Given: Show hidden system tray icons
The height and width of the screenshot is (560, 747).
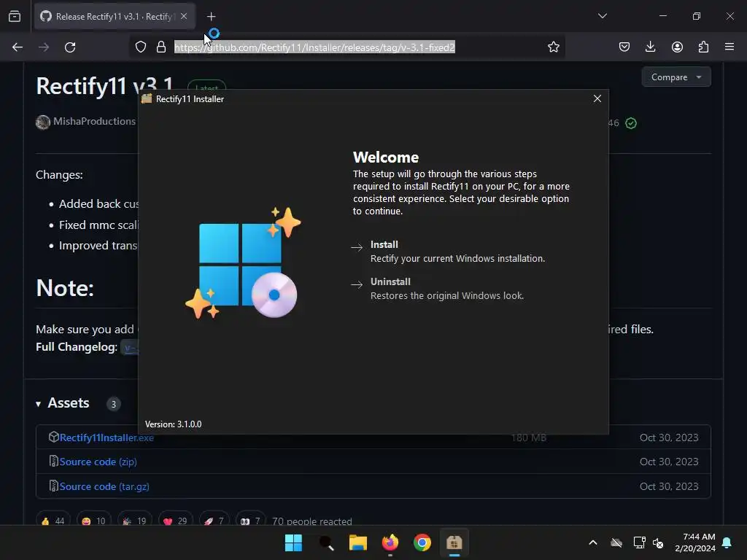Looking at the screenshot, I should [x=593, y=542].
